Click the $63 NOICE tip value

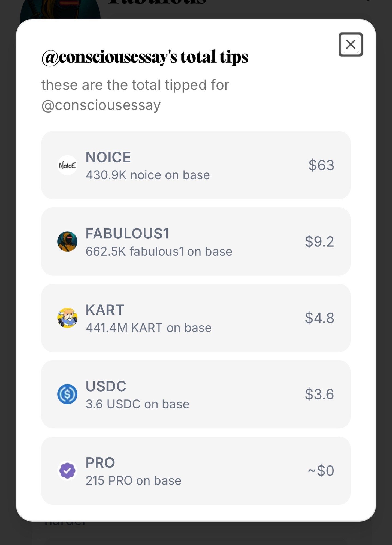[321, 165]
